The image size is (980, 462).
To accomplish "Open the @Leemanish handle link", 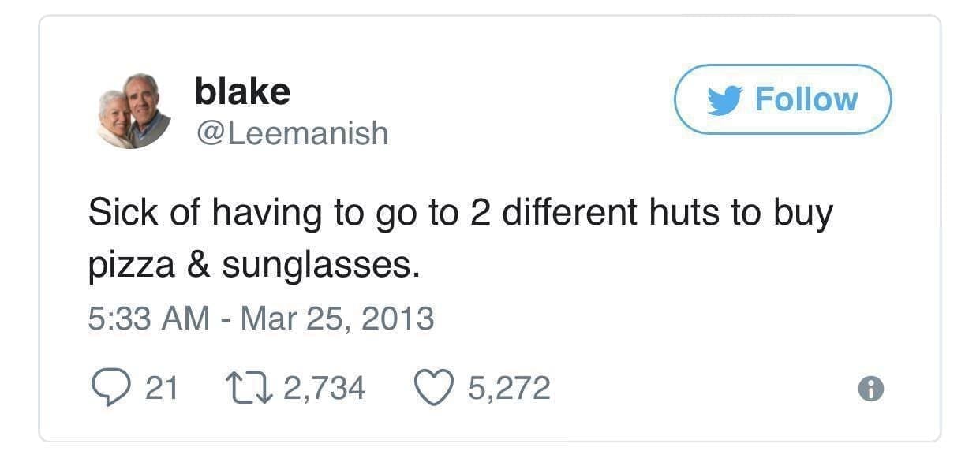I will click(292, 133).
